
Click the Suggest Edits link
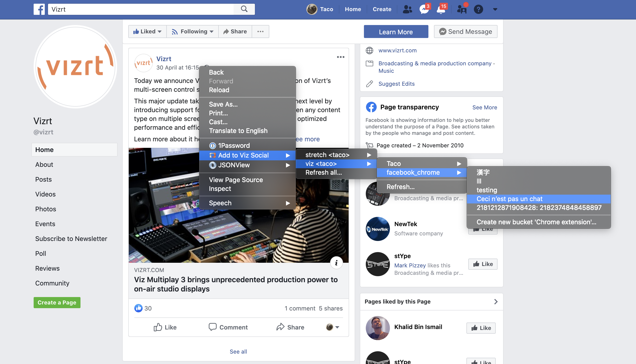[x=396, y=84]
